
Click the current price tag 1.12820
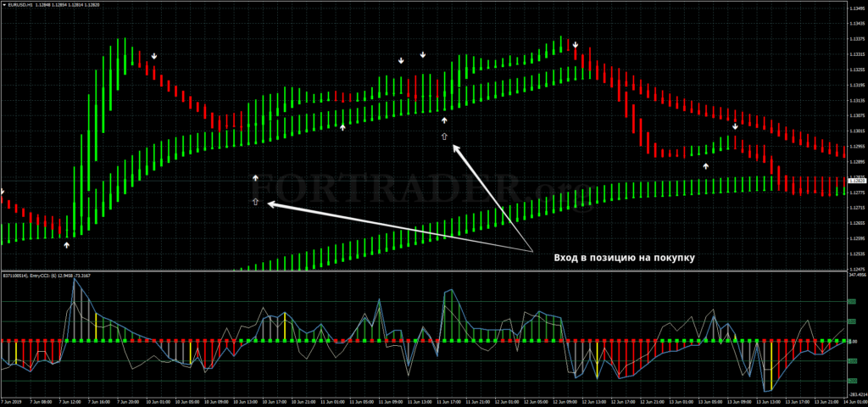pyautogui.click(x=857, y=181)
